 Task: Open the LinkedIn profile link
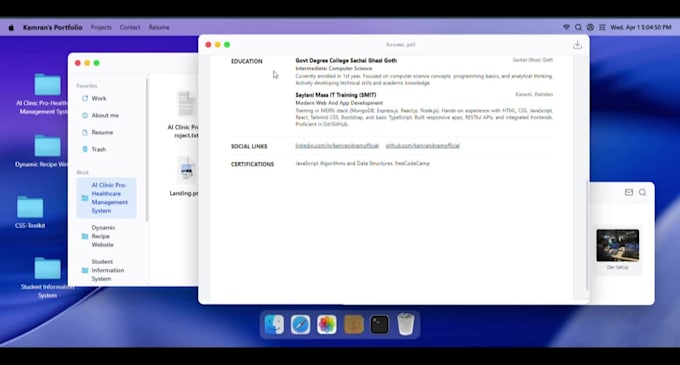click(x=337, y=146)
